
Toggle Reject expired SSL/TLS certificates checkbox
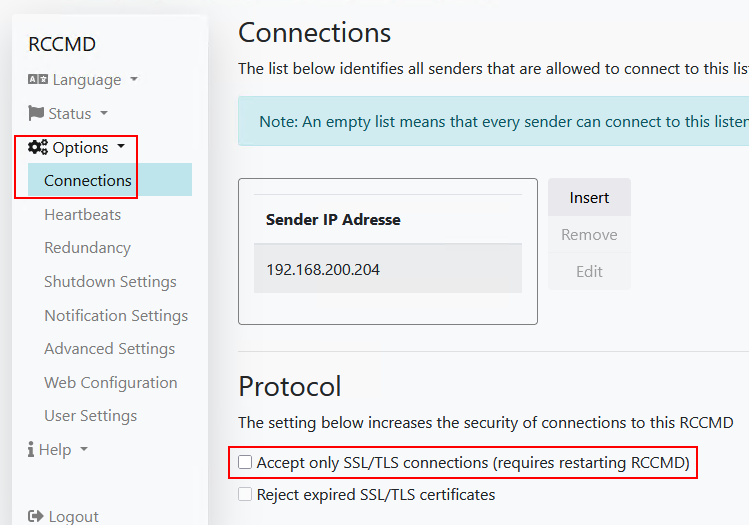coord(245,494)
